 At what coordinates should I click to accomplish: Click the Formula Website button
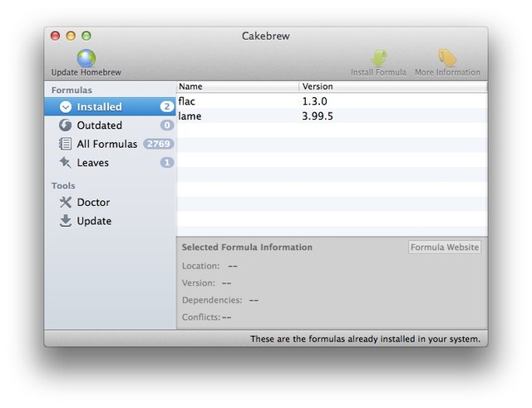445,248
